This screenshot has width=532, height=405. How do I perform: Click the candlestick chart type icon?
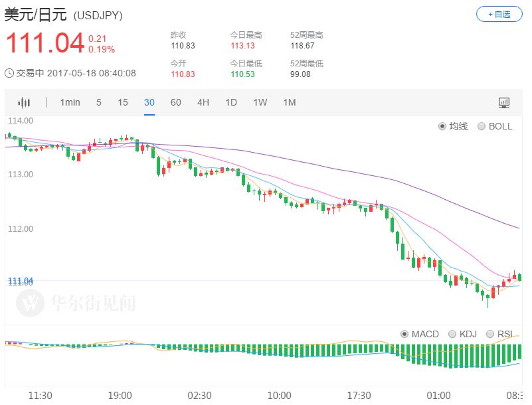25,102
